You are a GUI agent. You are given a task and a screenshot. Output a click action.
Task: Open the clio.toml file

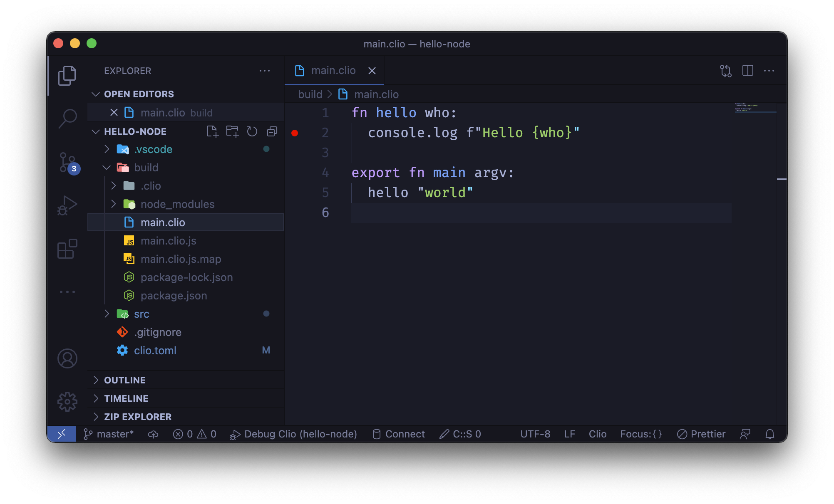pyautogui.click(x=186, y=351)
